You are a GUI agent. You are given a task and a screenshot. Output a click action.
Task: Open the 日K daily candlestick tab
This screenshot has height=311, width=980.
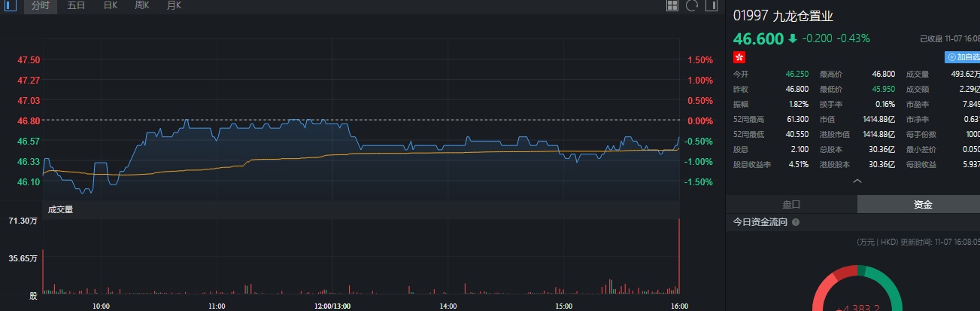110,6
